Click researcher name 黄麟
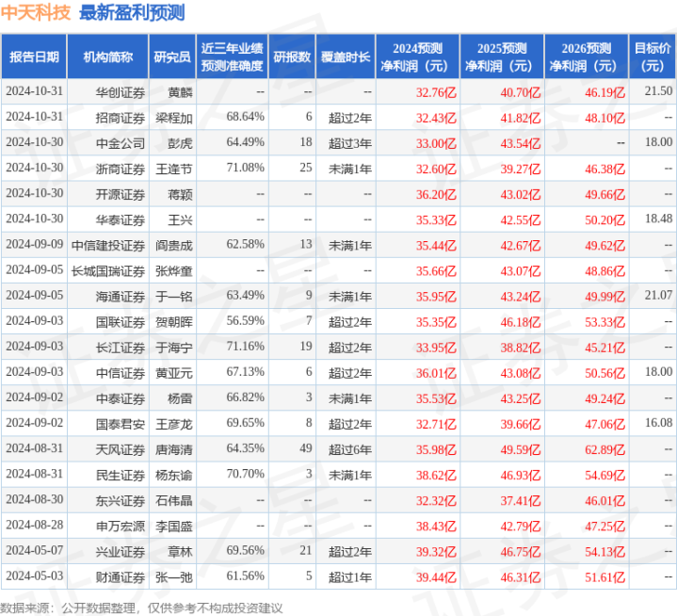The height and width of the screenshot is (616, 677). pos(180,92)
